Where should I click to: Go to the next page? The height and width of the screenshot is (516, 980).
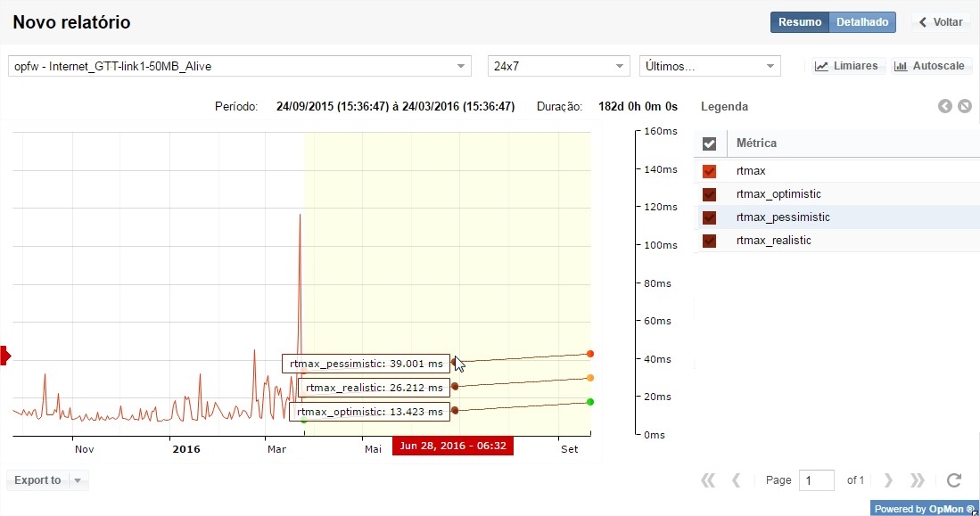[888, 480]
